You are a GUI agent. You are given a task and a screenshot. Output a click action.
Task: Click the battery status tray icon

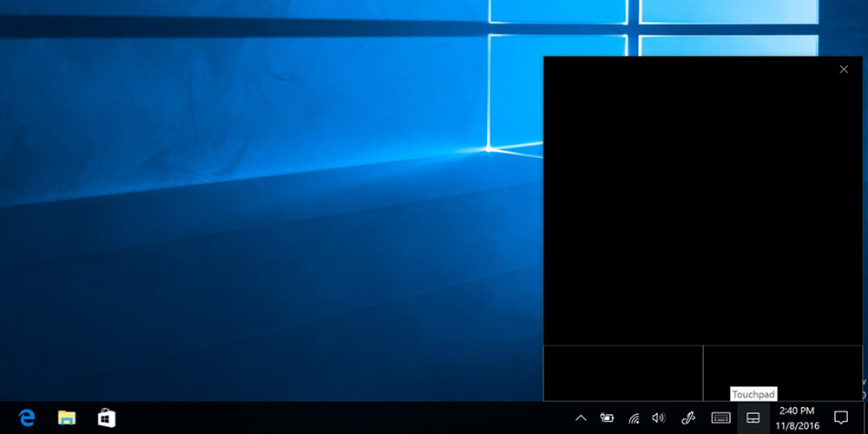tap(607, 418)
